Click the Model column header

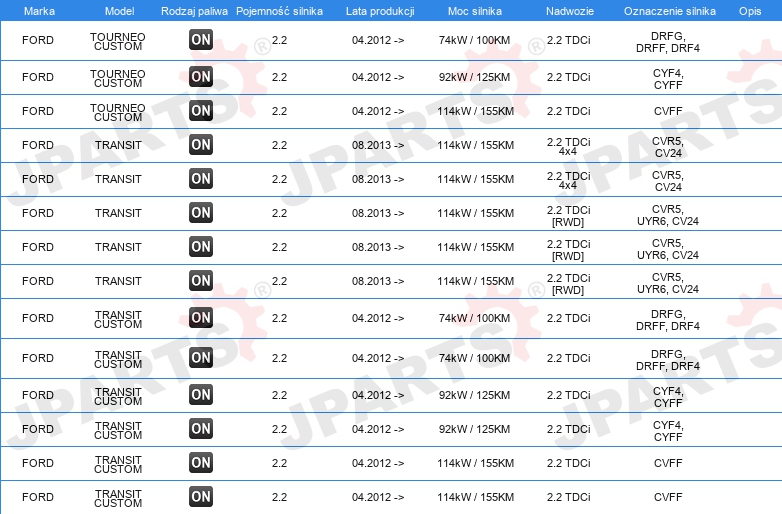(119, 11)
